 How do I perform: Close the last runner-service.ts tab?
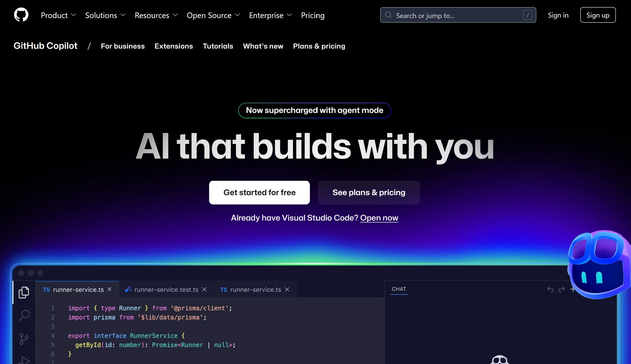click(x=287, y=289)
